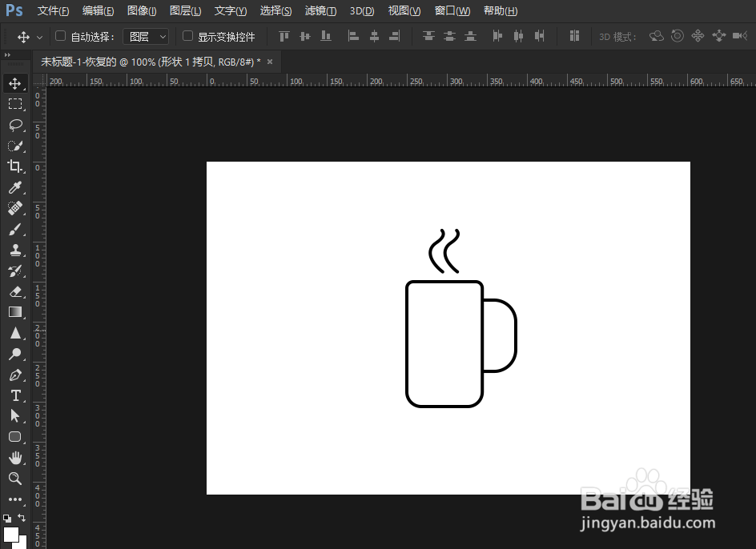Open the 文字(Y) menu
756x549 pixels.
click(231, 10)
